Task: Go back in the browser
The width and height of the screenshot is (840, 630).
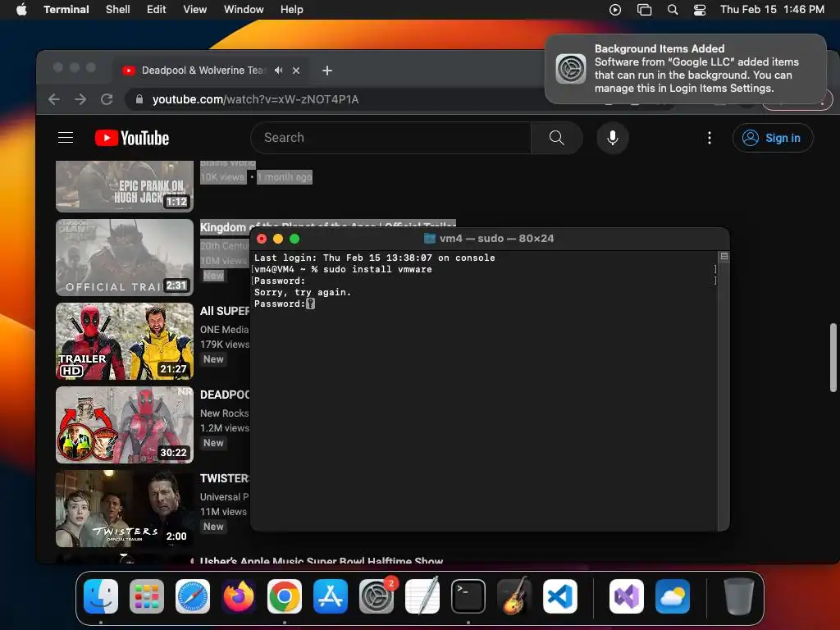Action: 53,99
